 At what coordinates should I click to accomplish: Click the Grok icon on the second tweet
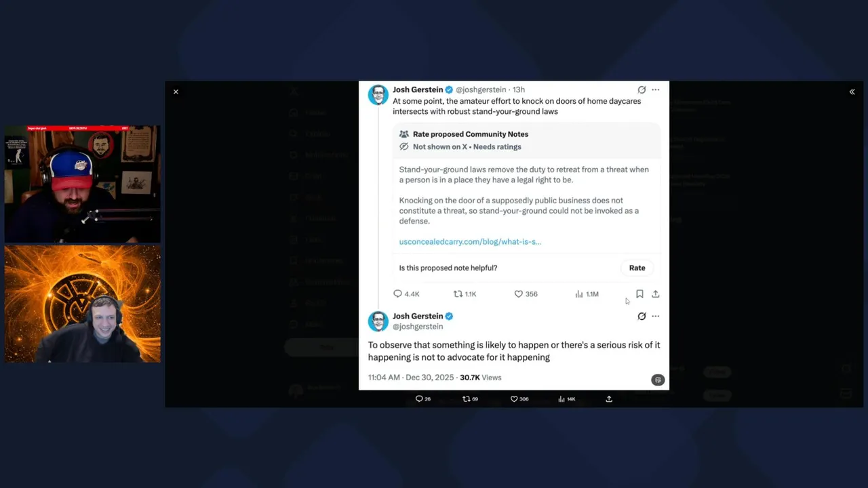point(642,317)
